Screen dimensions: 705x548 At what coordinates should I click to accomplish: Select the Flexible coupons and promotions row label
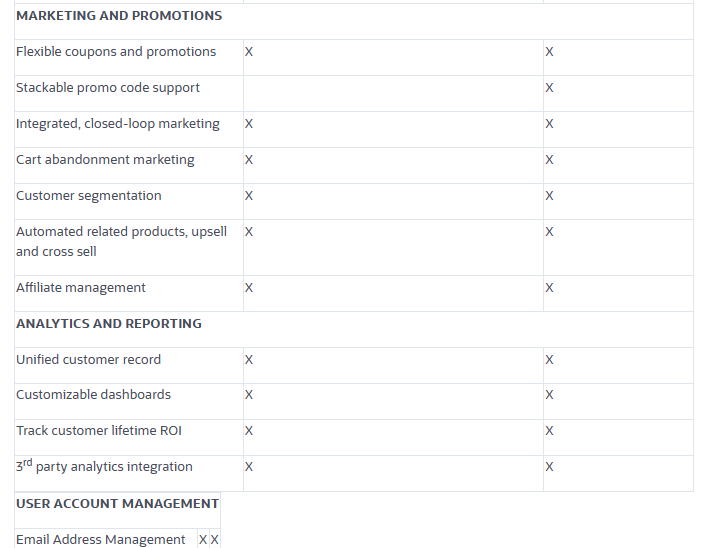coord(116,52)
